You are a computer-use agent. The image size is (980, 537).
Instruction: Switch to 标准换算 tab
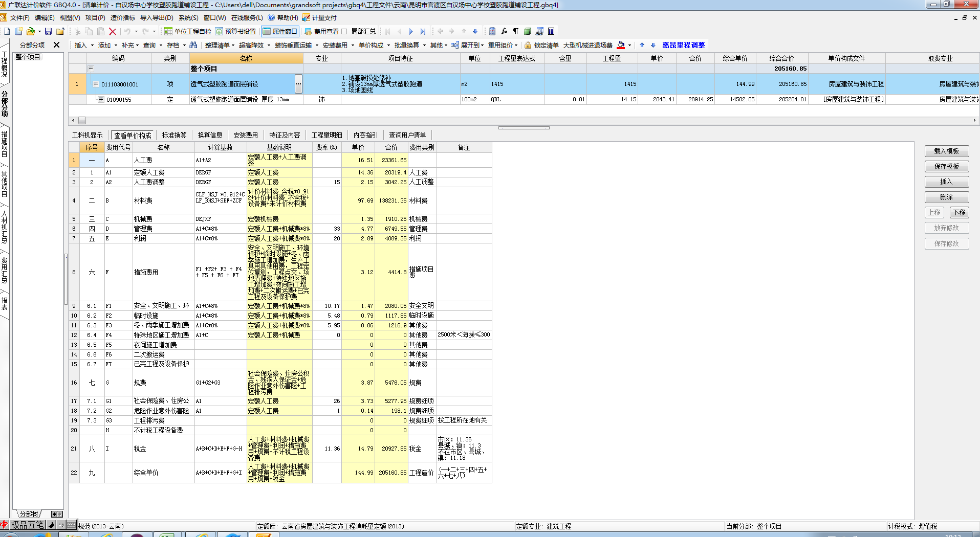[x=175, y=135]
